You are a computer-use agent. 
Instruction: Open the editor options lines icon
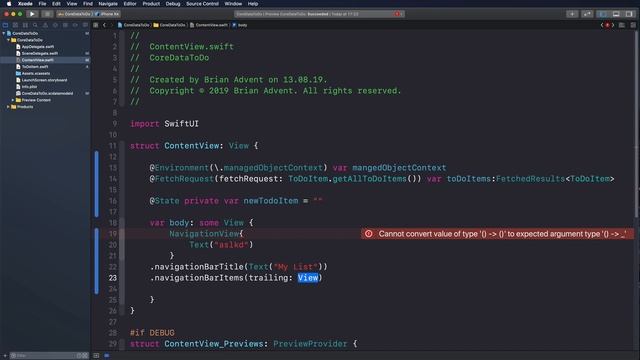(622, 25)
